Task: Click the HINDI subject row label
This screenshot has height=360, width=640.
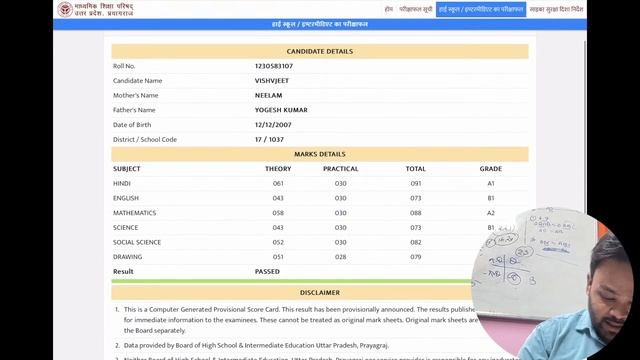Action: 122,184
